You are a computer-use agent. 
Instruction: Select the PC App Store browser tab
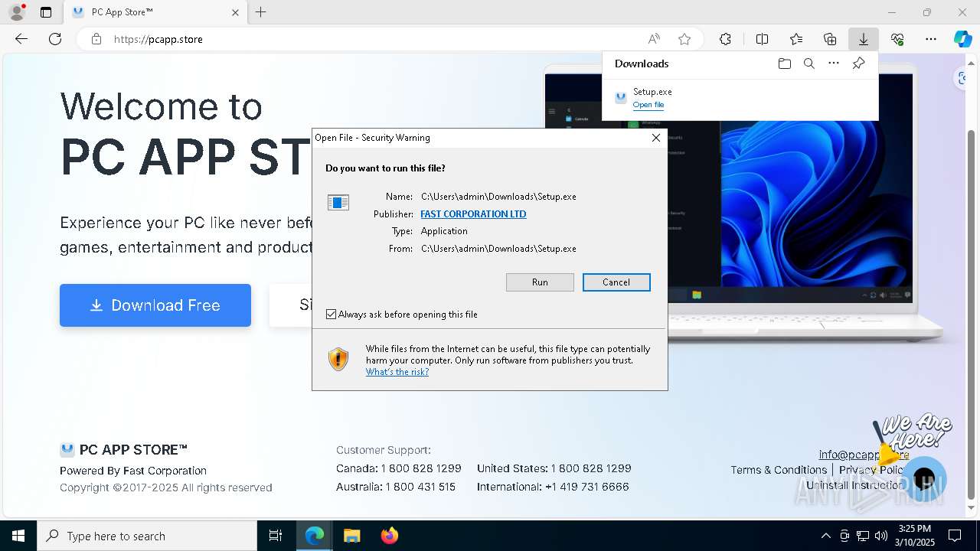(x=156, y=12)
